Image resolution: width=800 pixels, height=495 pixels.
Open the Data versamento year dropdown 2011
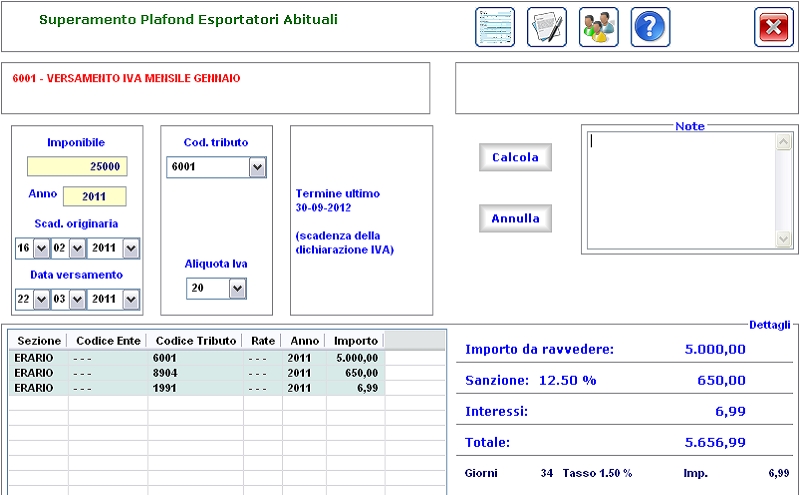(x=131, y=300)
